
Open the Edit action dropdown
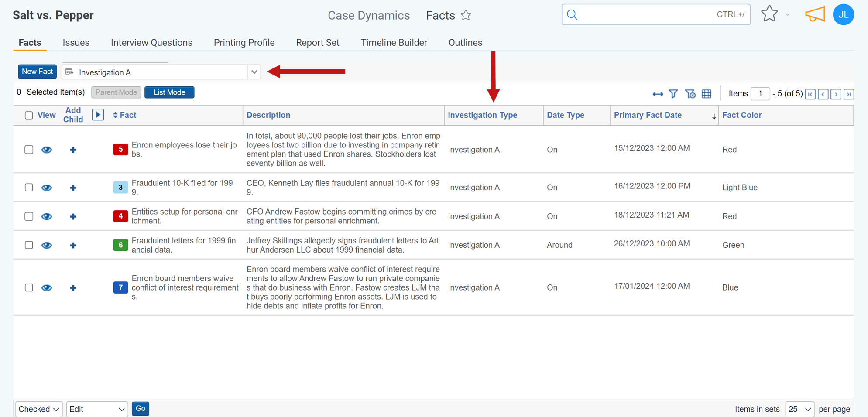[97, 409]
